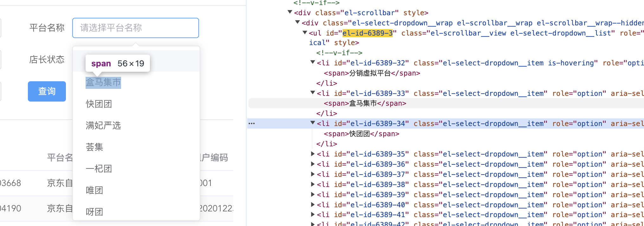Click the 平台名称 select input field
Image resolution: width=644 pixels, height=226 pixels.
136,28
